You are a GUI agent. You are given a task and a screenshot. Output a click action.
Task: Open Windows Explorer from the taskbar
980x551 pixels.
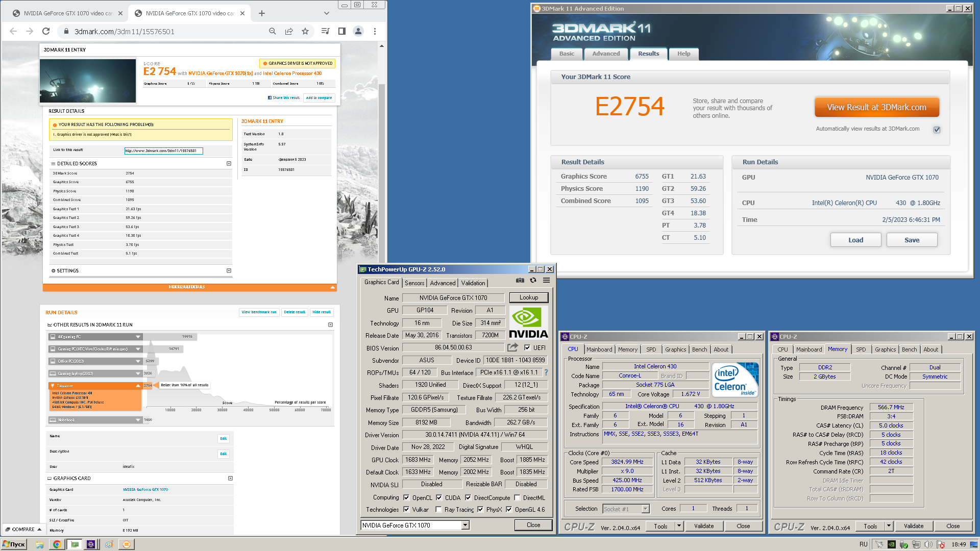click(x=39, y=544)
